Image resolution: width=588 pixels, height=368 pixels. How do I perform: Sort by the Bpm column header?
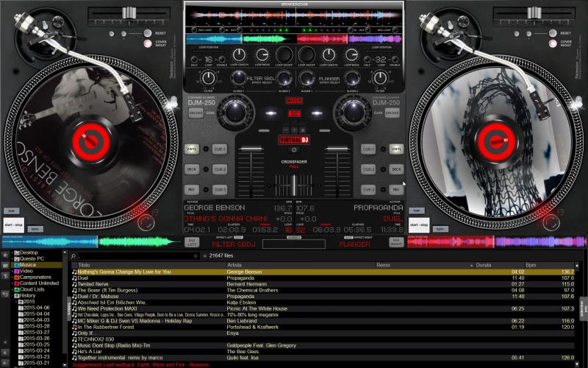click(x=531, y=265)
